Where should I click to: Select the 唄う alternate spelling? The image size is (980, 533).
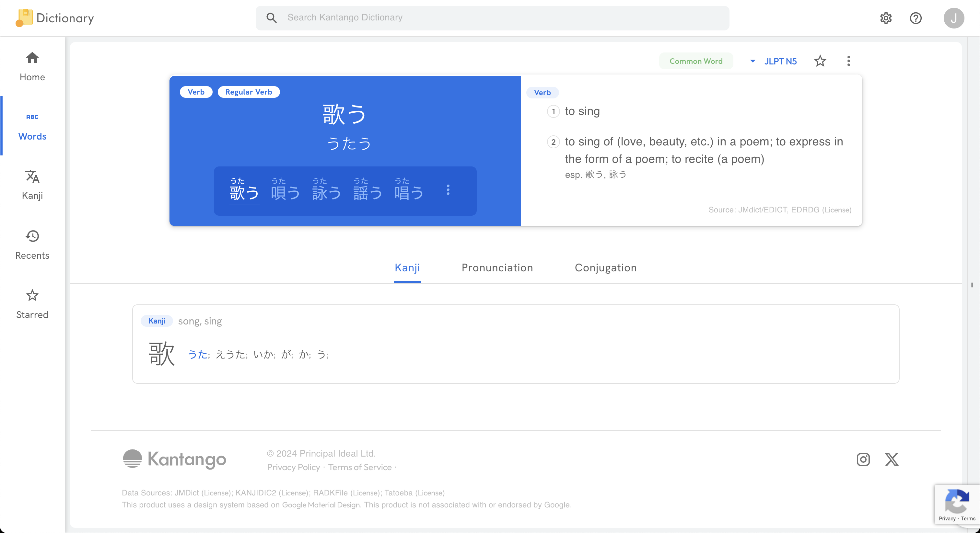pyautogui.click(x=285, y=190)
